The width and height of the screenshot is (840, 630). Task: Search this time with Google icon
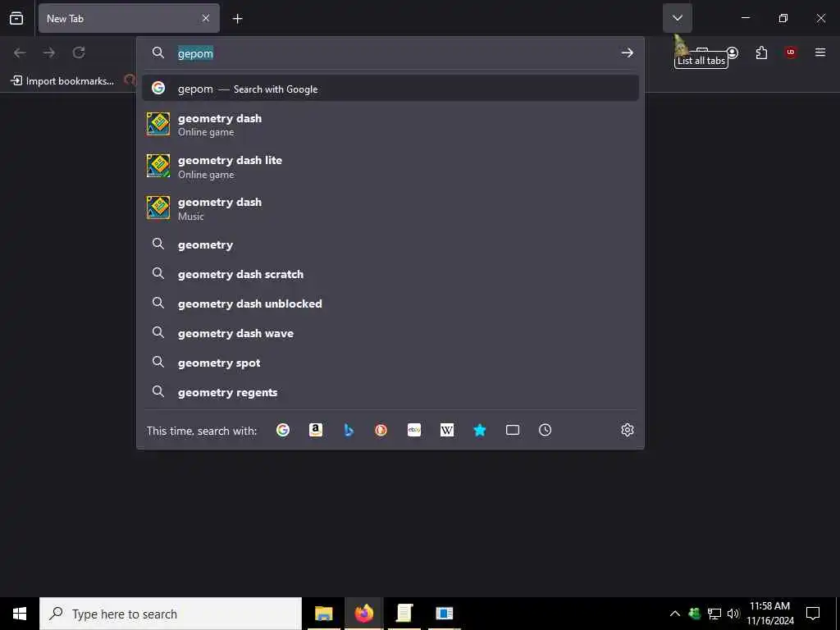click(283, 430)
